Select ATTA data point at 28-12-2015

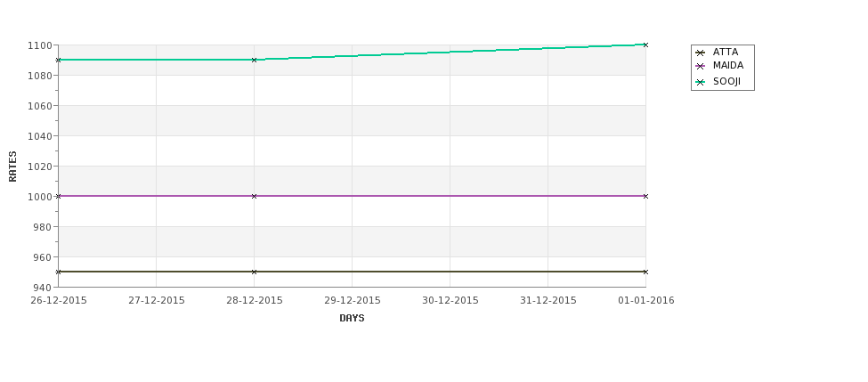click(x=254, y=272)
